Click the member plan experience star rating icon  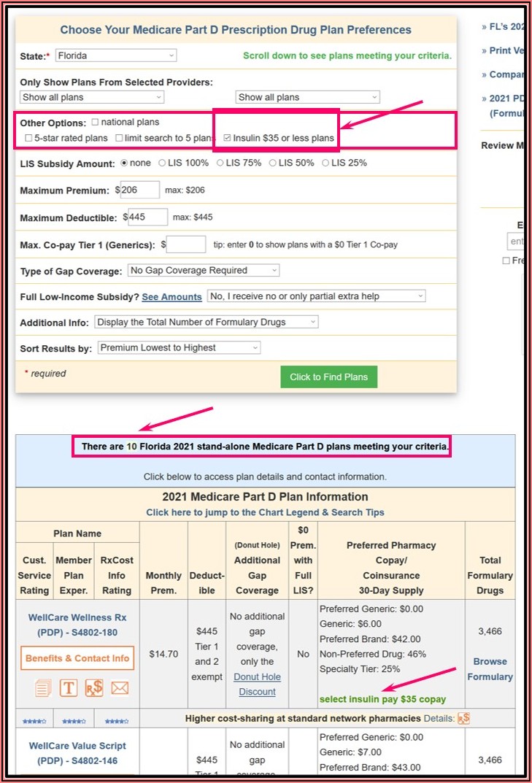(x=74, y=721)
